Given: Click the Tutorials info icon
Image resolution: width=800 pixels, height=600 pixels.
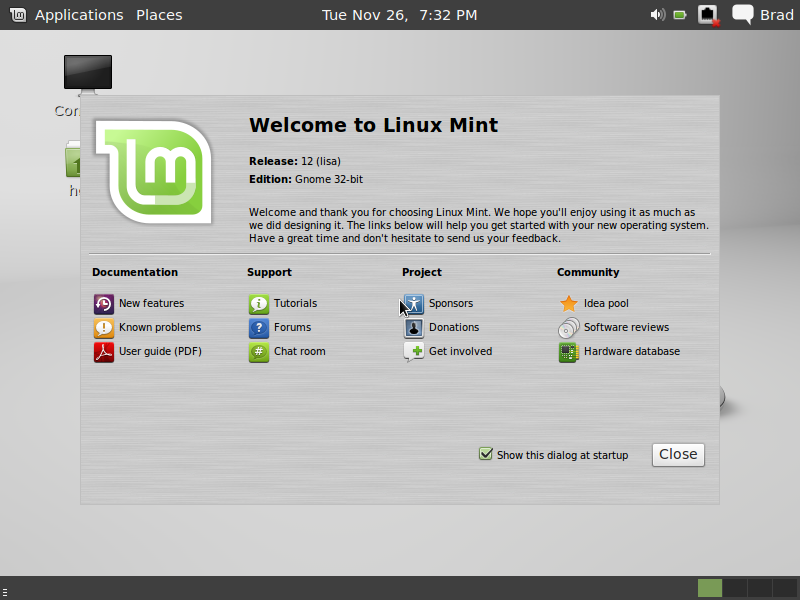Looking at the screenshot, I should pos(259,304).
